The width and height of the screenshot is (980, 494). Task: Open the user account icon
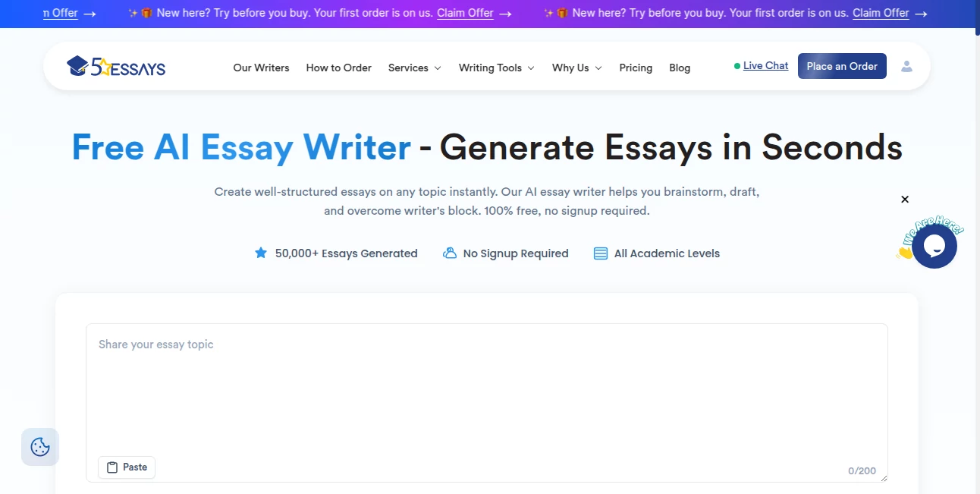[x=906, y=66]
